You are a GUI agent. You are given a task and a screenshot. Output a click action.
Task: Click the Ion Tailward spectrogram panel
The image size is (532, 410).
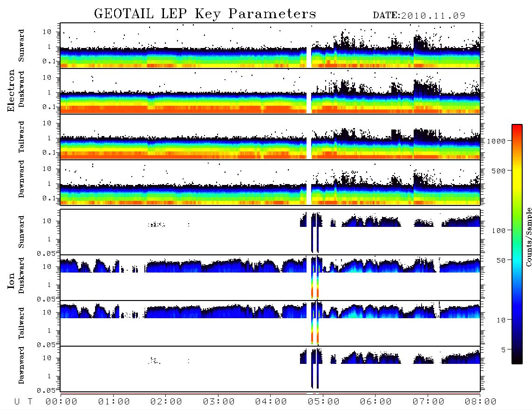point(270,323)
